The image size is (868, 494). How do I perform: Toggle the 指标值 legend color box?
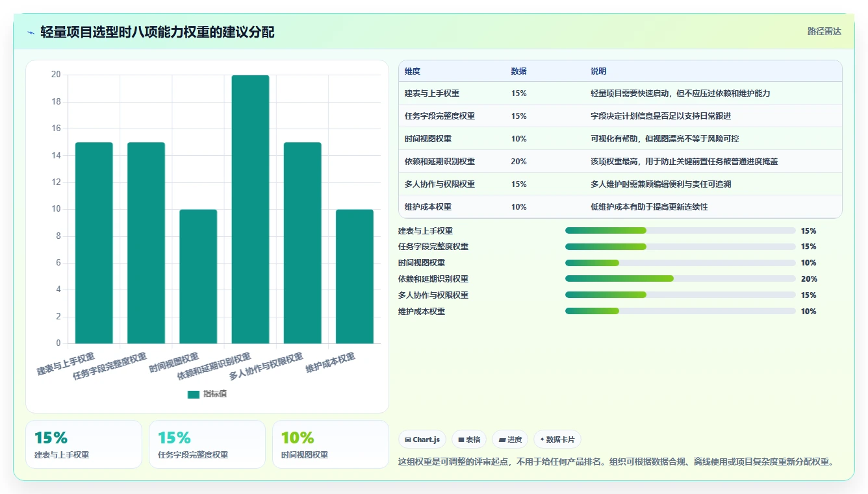point(194,394)
